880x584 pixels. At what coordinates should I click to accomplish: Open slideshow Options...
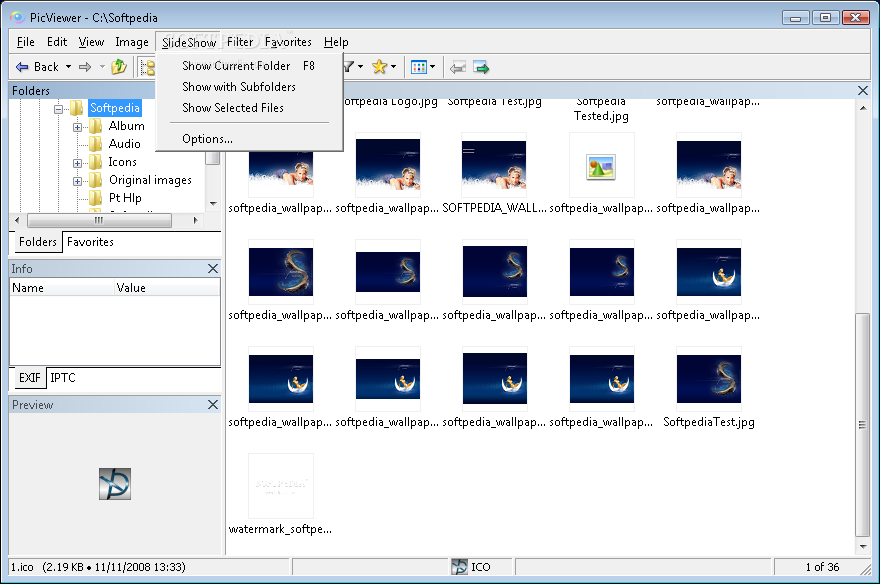(x=249, y=139)
